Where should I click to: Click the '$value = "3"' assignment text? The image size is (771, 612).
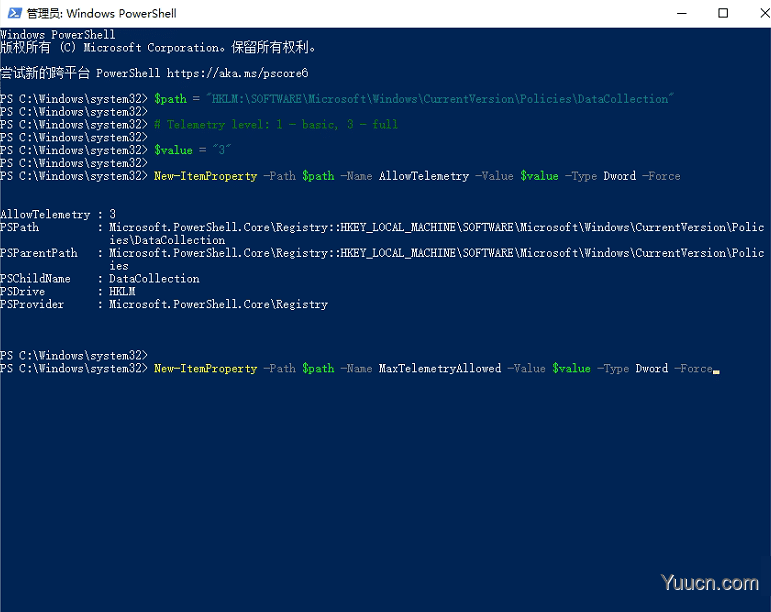(x=192, y=150)
